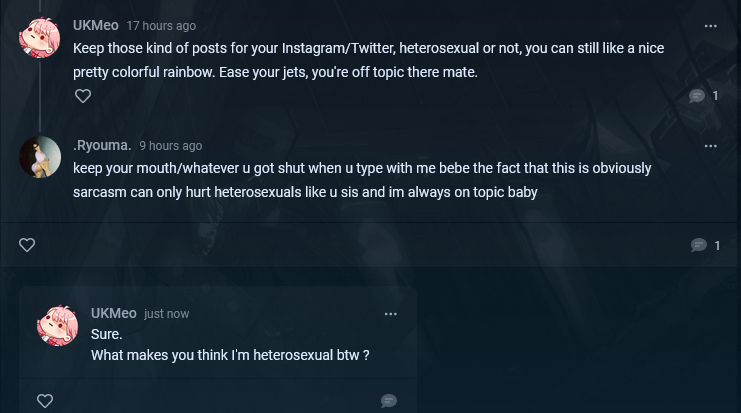Like UKMeo's latest reply with heart
Screen dimensions: 741x413
[x=45, y=401]
